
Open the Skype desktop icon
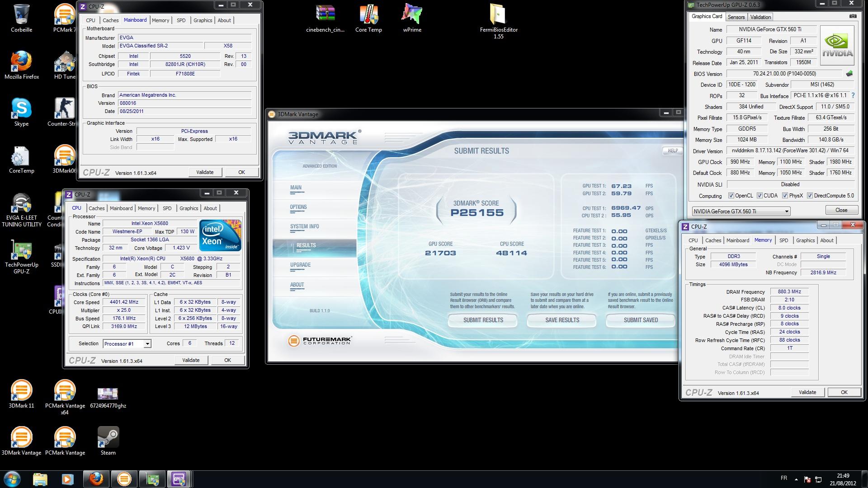tap(21, 112)
